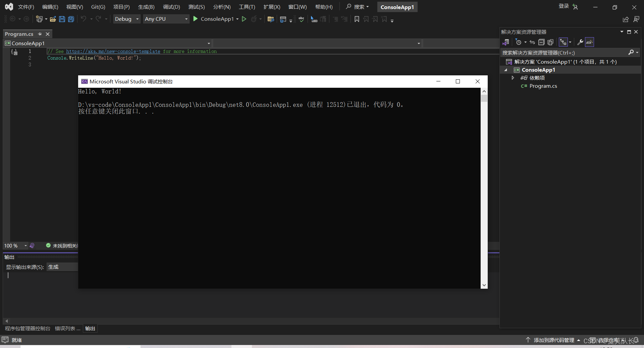Select Program.cs in Solution Explorer
Image resolution: width=644 pixels, height=348 pixels.
pos(543,86)
